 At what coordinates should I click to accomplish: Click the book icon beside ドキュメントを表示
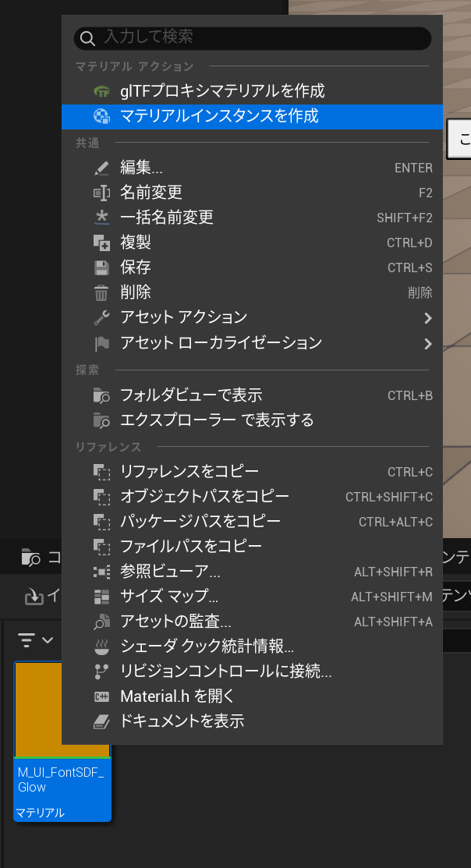[x=101, y=722]
